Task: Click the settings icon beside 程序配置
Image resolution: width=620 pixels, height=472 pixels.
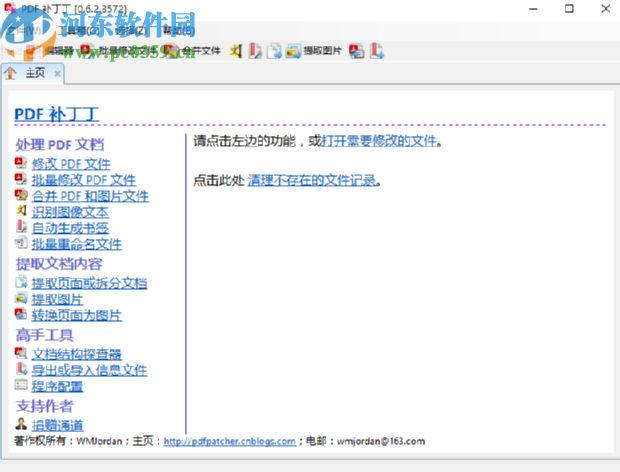Action: click(x=21, y=385)
